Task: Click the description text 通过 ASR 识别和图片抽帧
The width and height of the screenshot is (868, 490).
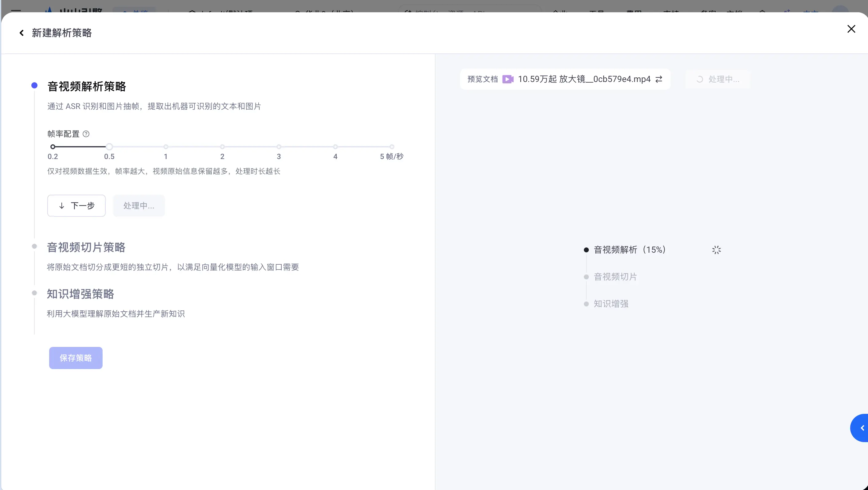Action: pos(93,107)
